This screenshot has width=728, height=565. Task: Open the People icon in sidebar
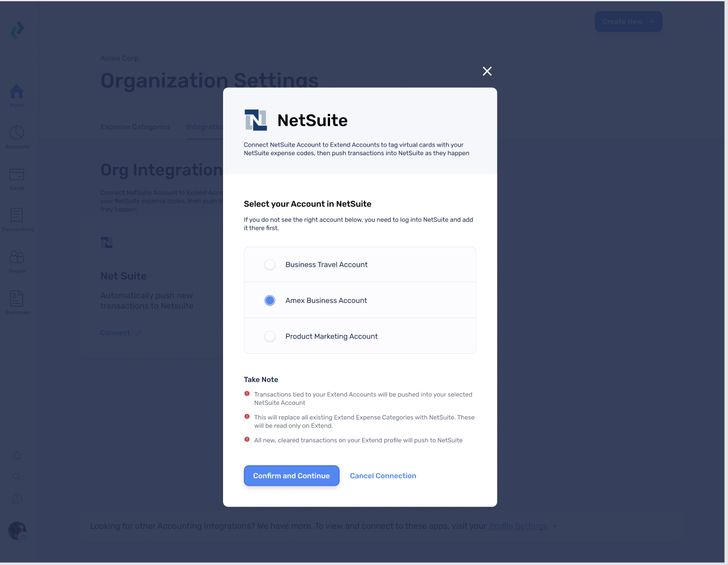(17, 258)
